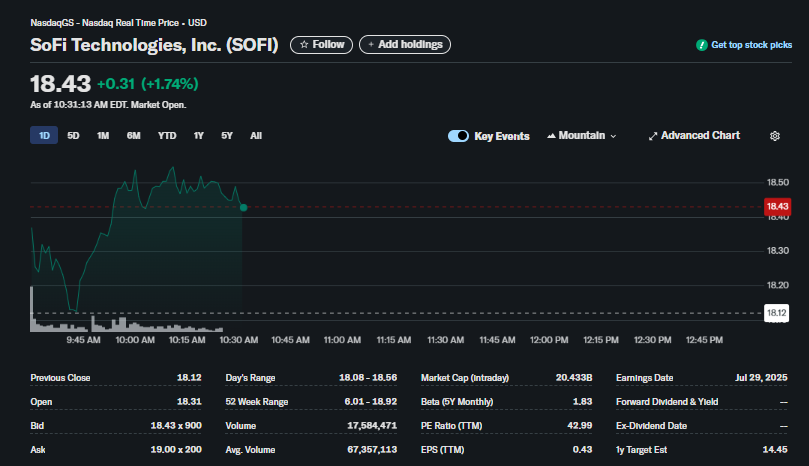Image resolution: width=809 pixels, height=466 pixels.
Task: Click the Ask value 19.00 x 200
Action: (176, 449)
